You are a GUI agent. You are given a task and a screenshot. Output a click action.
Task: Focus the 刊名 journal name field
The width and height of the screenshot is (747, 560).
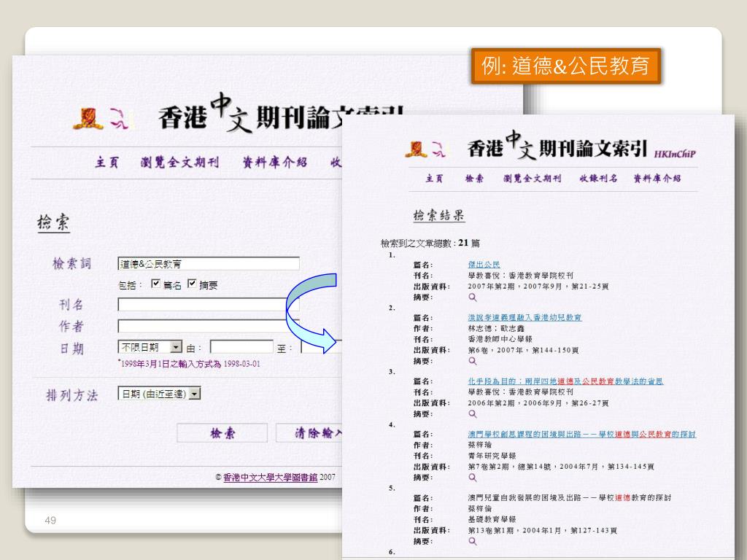click(209, 305)
